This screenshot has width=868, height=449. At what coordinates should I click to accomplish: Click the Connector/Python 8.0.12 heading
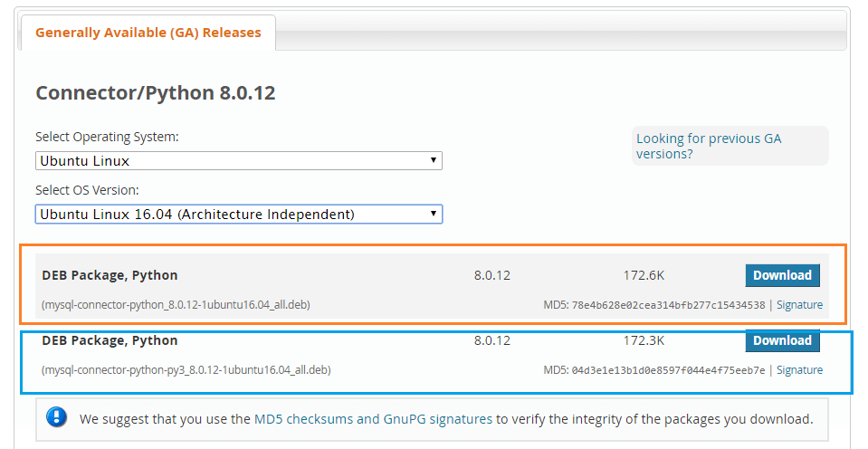pos(156,92)
